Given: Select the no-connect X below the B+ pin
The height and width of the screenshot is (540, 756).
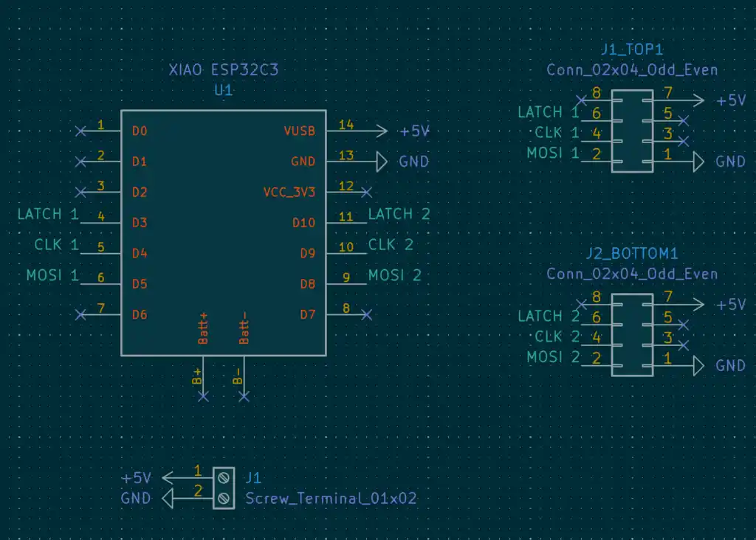Looking at the screenshot, I should click(203, 397).
